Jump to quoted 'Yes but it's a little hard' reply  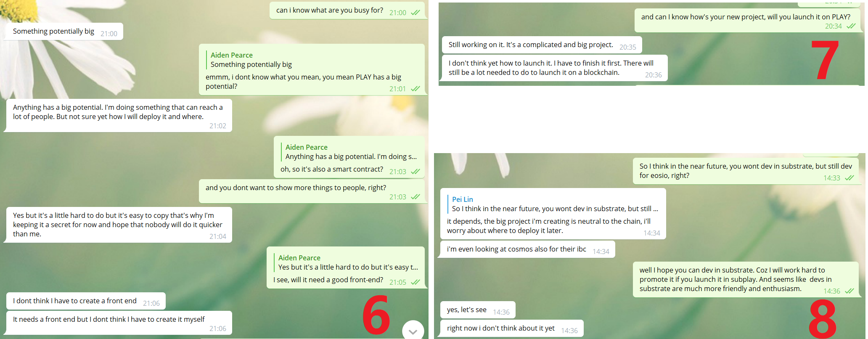pos(348,262)
